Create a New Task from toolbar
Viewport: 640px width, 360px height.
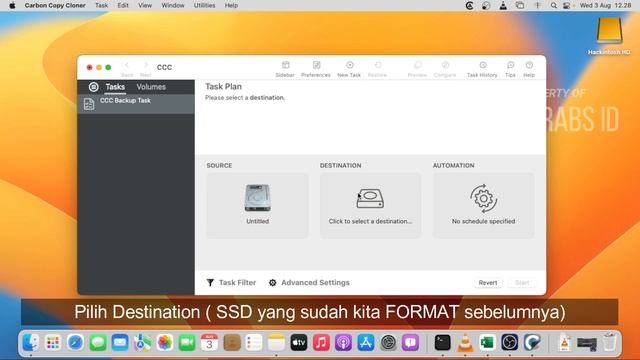(x=349, y=69)
